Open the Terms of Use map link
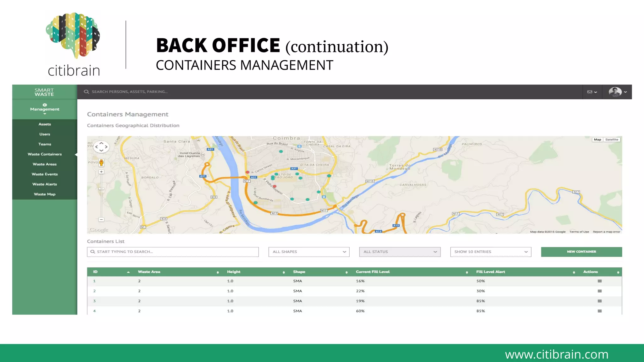Image resolution: width=644 pixels, height=362 pixels. (x=579, y=232)
